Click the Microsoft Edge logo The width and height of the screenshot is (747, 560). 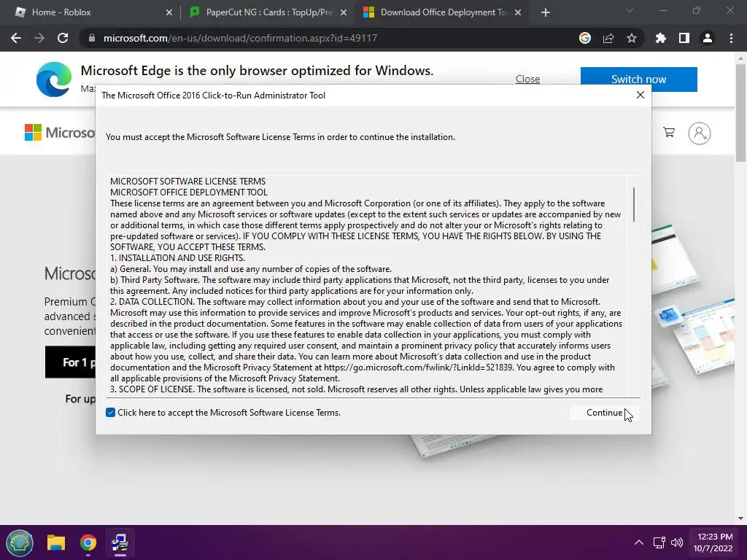coord(54,79)
